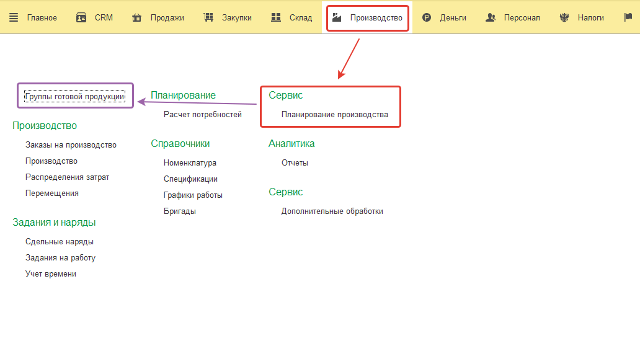The image size is (640, 364).
Task: Click the green Производство group heading
Action: pyautogui.click(x=45, y=126)
